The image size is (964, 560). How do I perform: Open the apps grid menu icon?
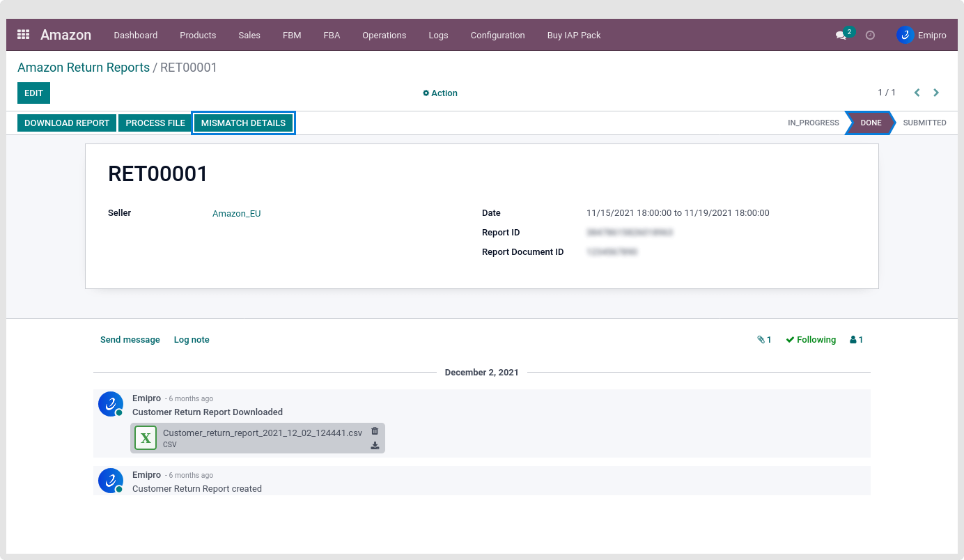[x=23, y=35]
